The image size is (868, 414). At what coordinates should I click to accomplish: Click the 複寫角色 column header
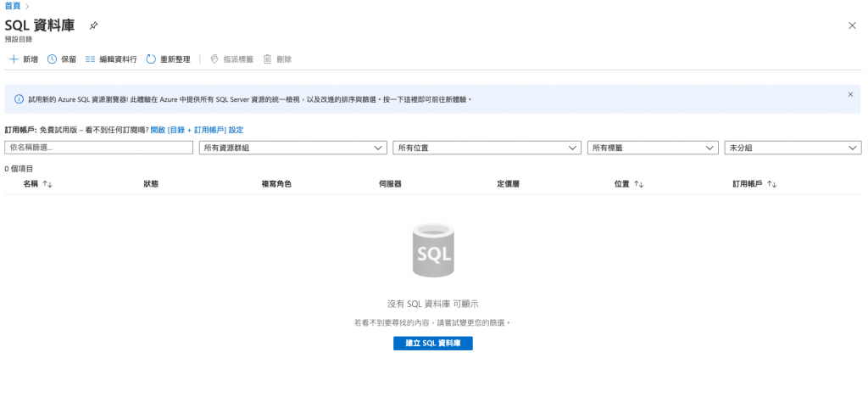pyautogui.click(x=277, y=184)
